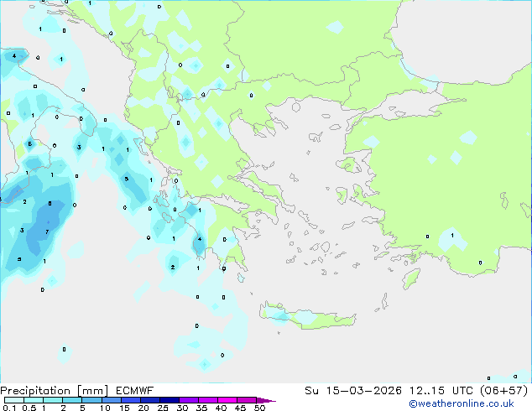Click the '0.1' legend scale label

click(x=9, y=408)
